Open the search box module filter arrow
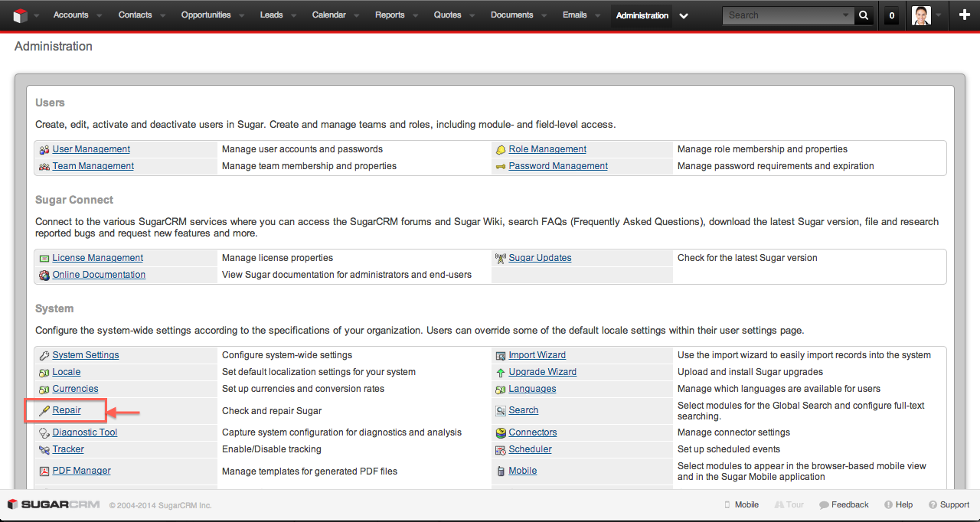This screenshot has height=522, width=980. (846, 15)
